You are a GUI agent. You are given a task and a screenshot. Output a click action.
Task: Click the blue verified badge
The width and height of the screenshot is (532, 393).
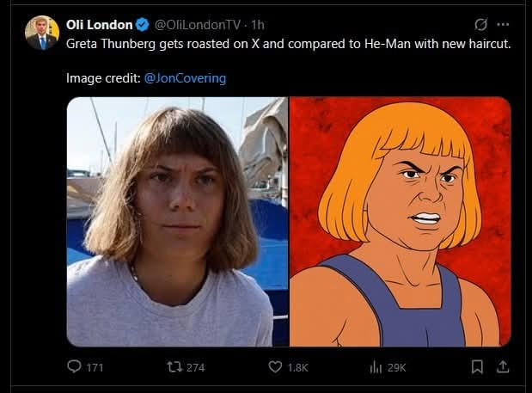144,25
